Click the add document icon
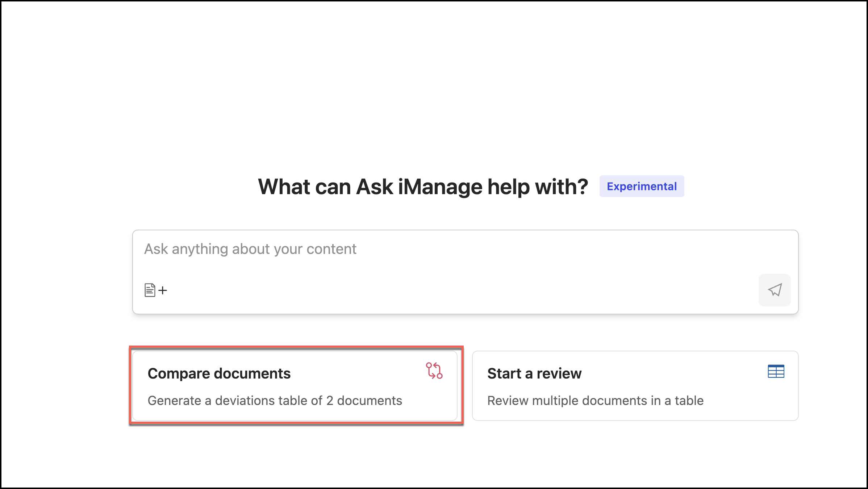 (x=150, y=290)
